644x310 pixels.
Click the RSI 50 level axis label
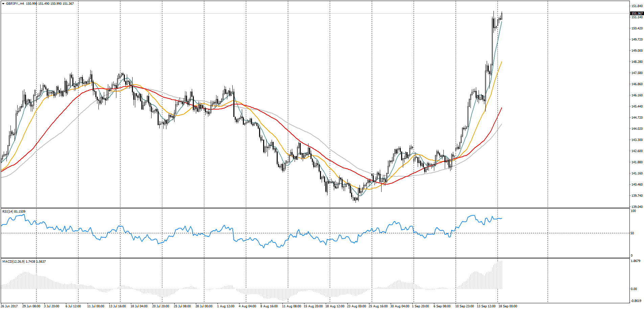(632, 233)
